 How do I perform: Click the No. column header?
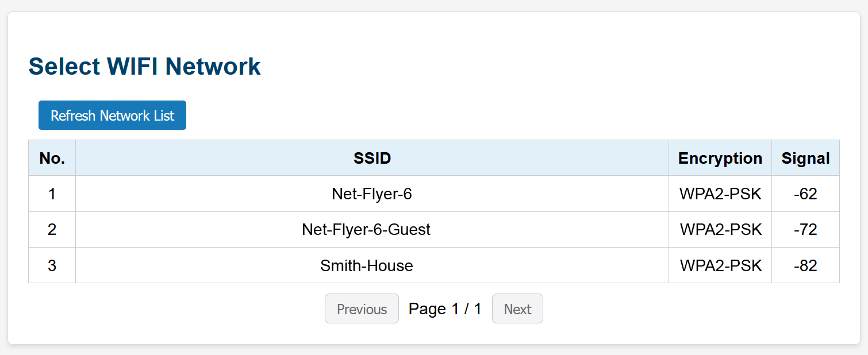(52, 158)
